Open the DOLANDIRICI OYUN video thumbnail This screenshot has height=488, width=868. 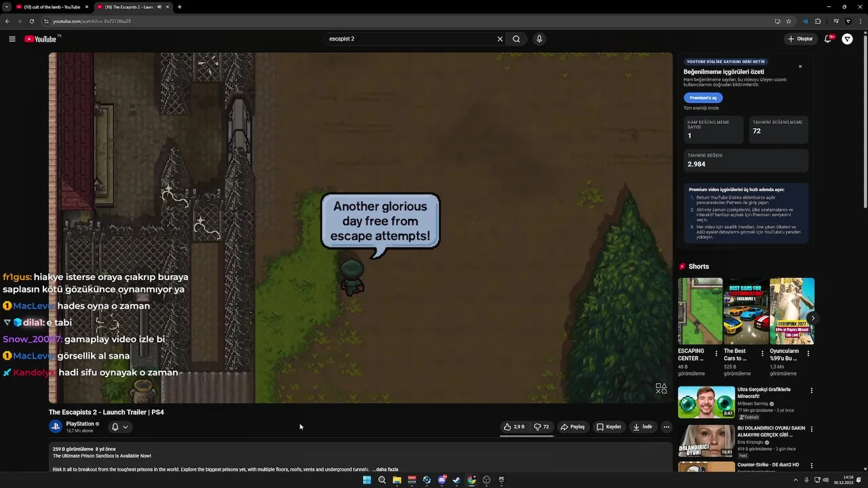pos(707,441)
